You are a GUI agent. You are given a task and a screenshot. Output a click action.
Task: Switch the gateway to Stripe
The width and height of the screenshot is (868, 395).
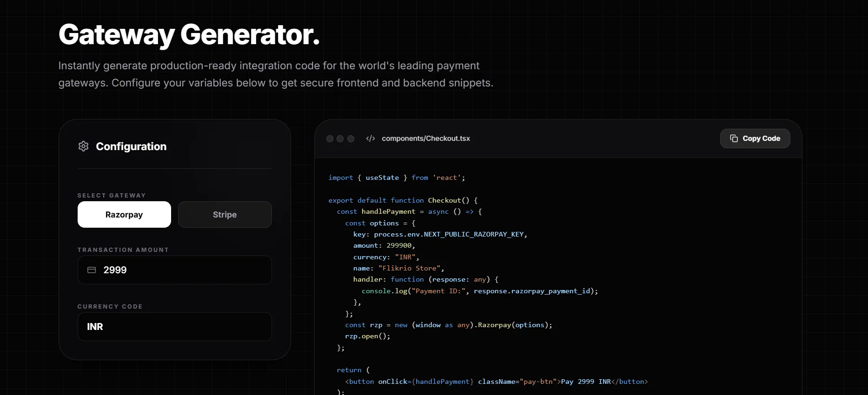225,215
